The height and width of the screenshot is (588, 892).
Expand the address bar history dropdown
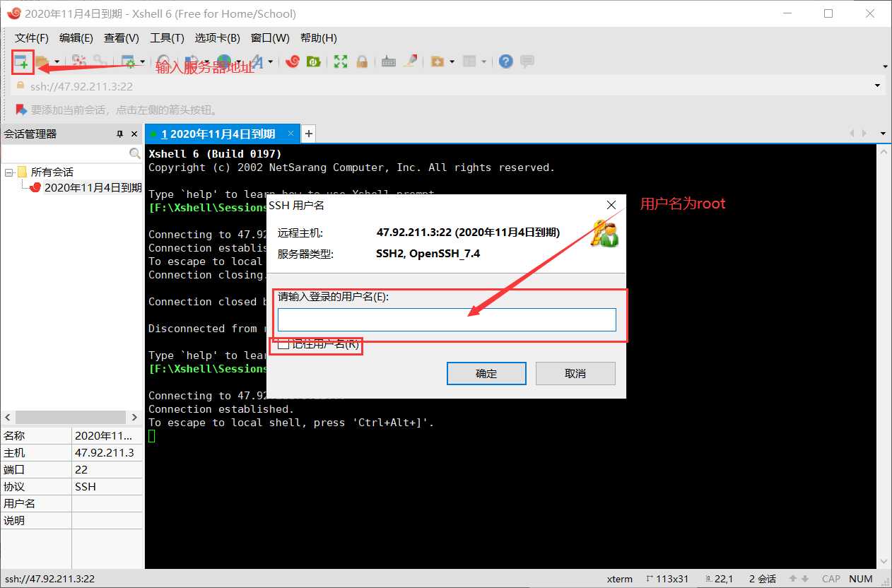[x=878, y=86]
